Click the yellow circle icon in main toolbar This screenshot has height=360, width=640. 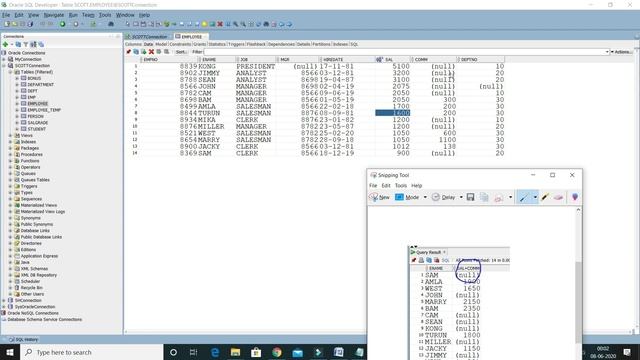[204, 24]
